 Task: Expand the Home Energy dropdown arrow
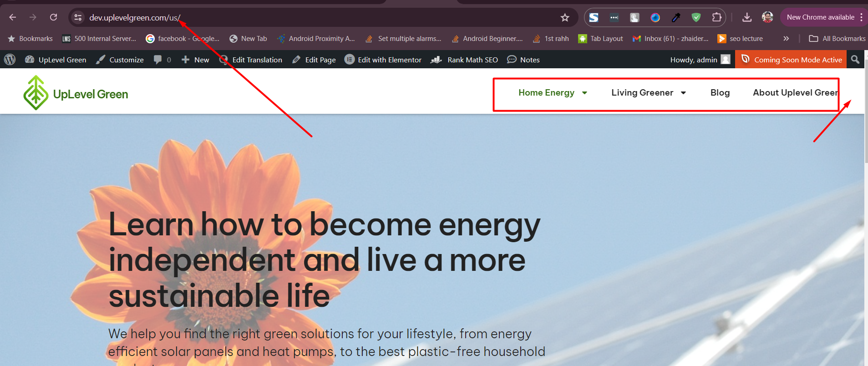584,93
